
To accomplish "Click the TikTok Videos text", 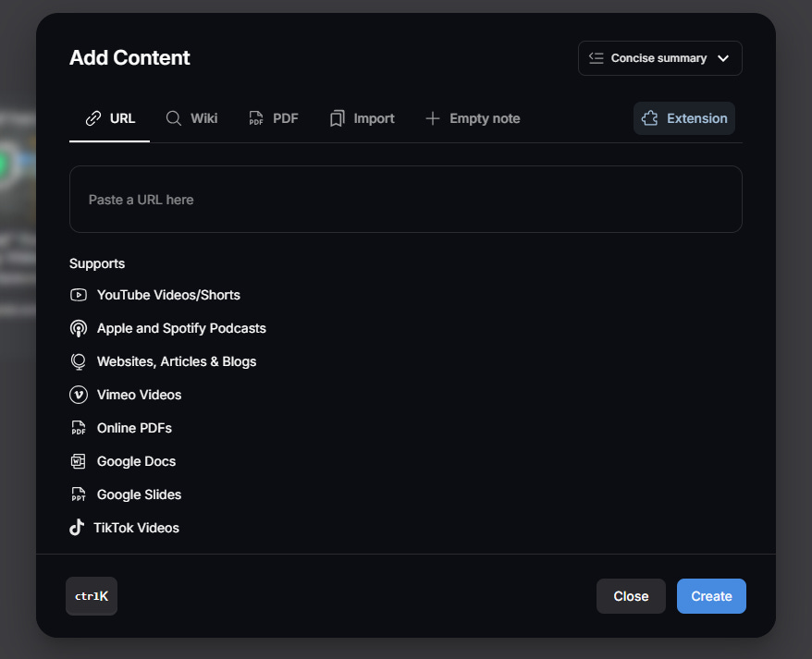I will (136, 528).
